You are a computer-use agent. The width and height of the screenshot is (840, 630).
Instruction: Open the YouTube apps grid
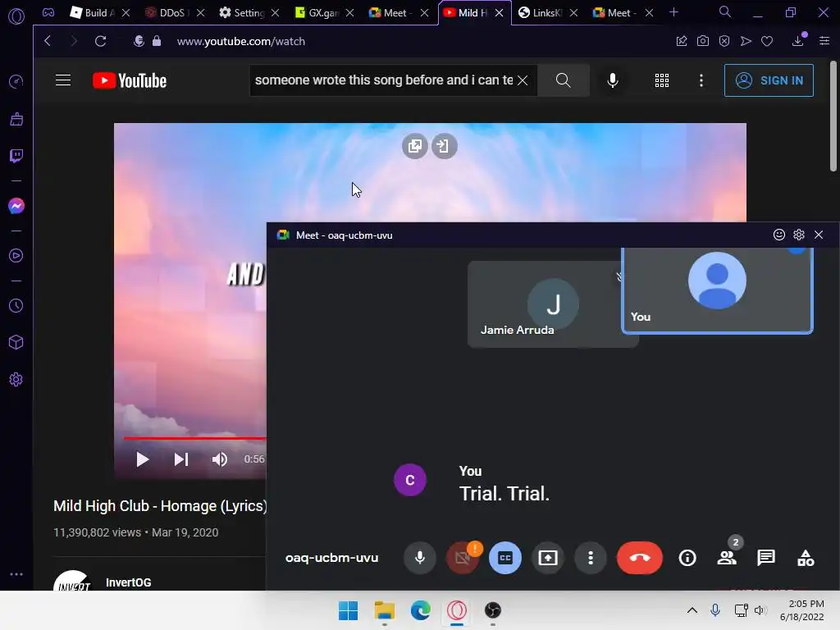pos(662,80)
